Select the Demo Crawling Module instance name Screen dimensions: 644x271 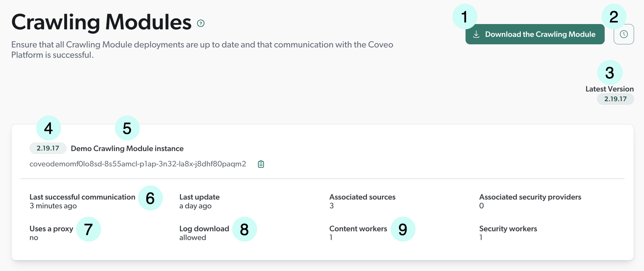tap(127, 148)
